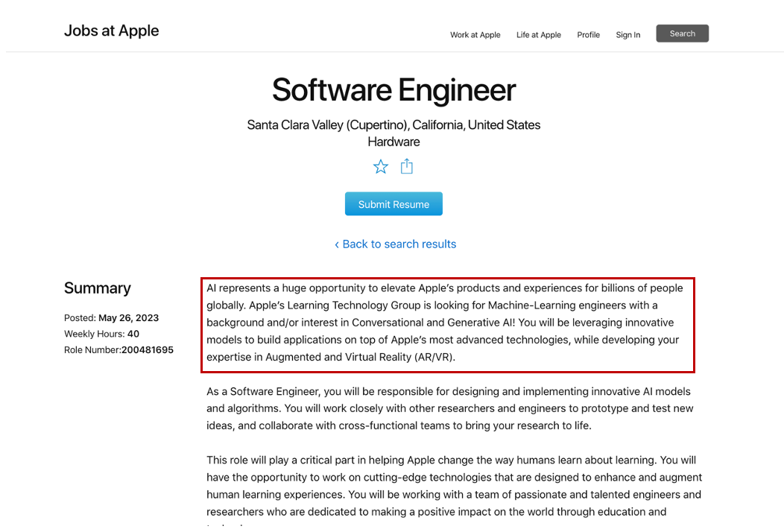Click the posted date May 26, 2023
Viewport: 784px width, 532px height.
pos(128,318)
